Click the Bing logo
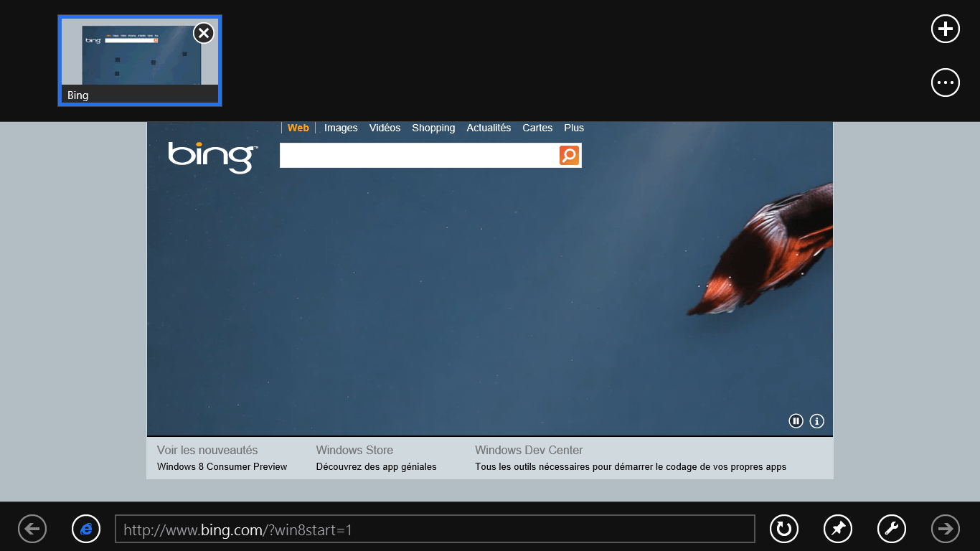 point(213,156)
